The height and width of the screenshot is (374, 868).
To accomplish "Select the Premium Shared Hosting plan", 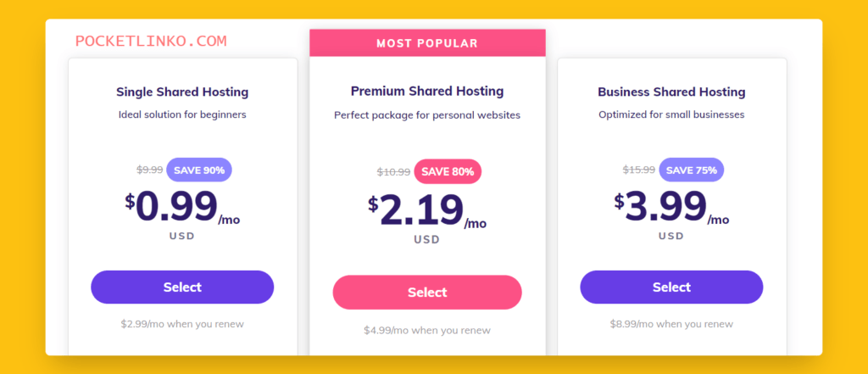I will click(x=427, y=293).
